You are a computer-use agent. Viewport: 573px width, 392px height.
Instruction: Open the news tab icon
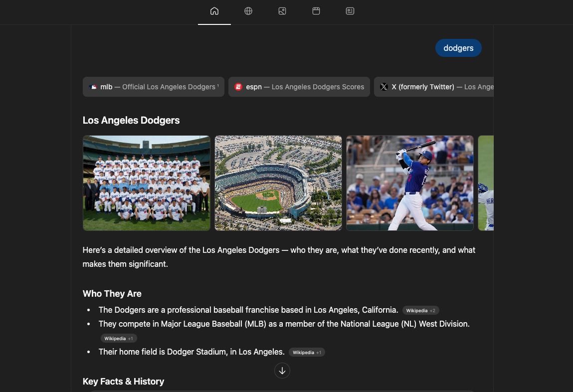pyautogui.click(x=350, y=11)
